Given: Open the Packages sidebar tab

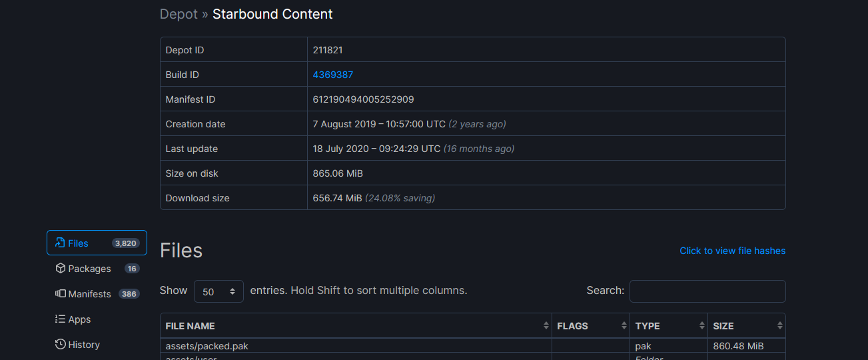Looking at the screenshot, I should click(97, 269).
